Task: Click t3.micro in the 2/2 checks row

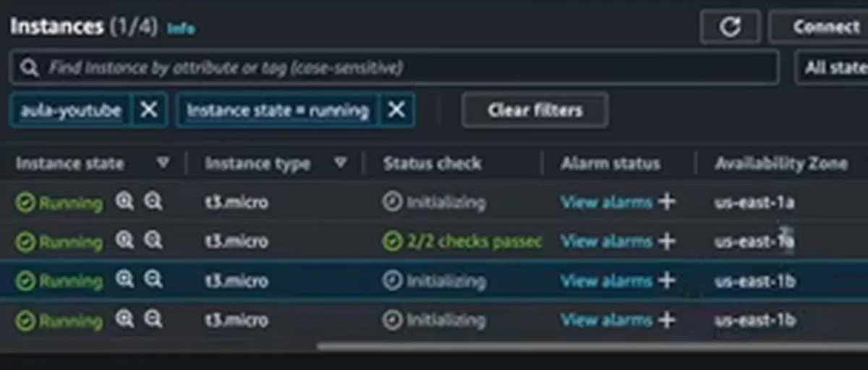Action: pyautogui.click(x=236, y=241)
